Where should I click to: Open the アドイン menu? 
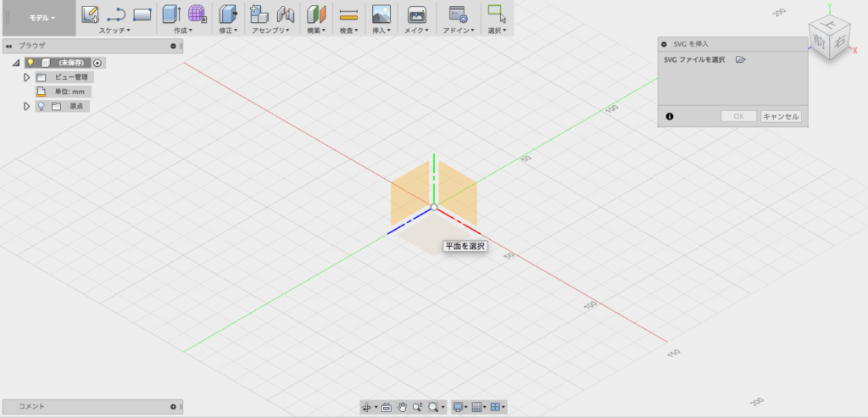[459, 31]
